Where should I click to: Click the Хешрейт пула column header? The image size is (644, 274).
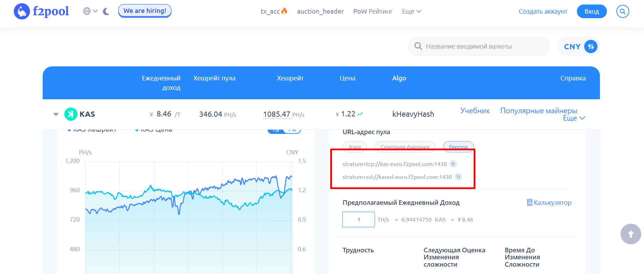click(x=214, y=78)
